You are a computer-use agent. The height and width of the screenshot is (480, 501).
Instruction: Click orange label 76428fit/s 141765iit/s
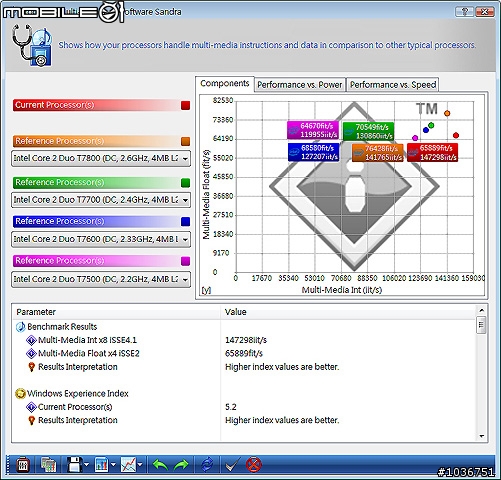[378, 153]
